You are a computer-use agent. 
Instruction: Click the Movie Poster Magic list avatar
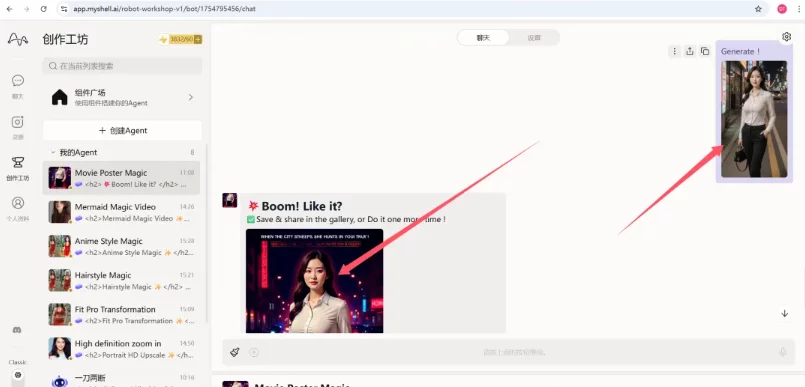pyautogui.click(x=60, y=178)
